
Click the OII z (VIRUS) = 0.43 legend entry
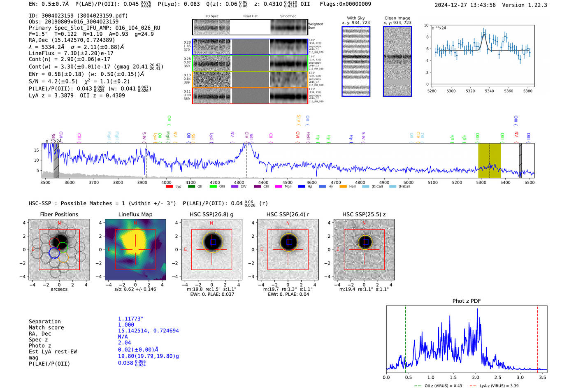point(438,386)
